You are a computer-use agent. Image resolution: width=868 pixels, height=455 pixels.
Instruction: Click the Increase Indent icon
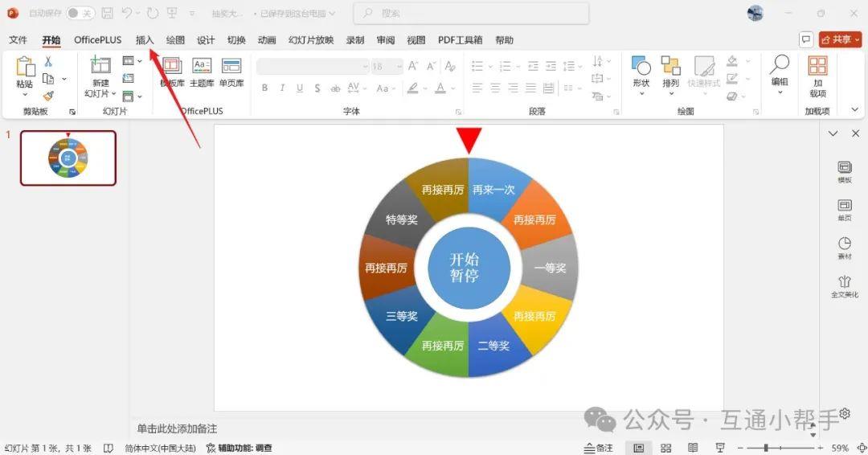pyautogui.click(x=551, y=67)
